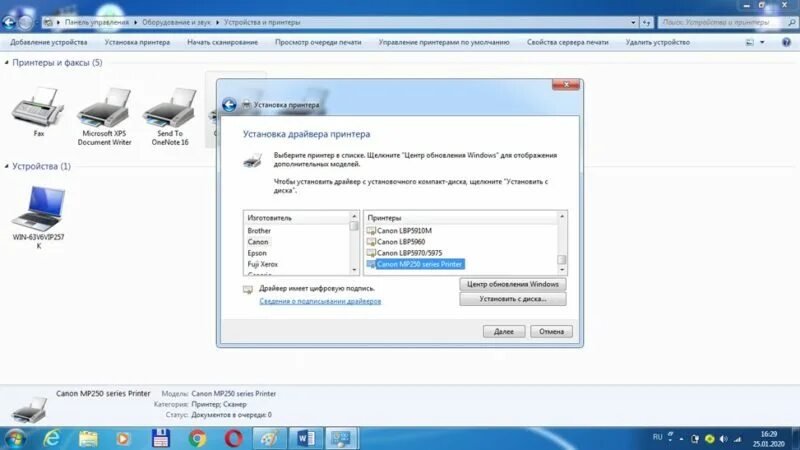Open view options dropdown arrow

tap(762, 42)
